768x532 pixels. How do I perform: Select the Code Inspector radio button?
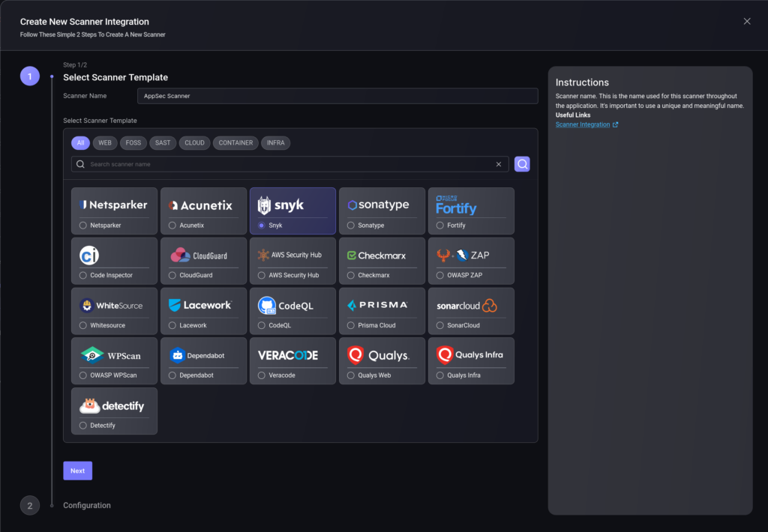coord(82,275)
